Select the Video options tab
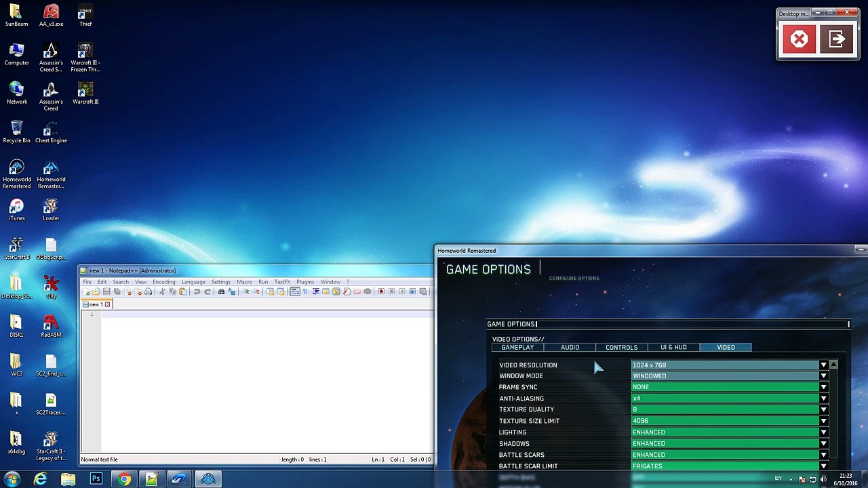This screenshot has width=868, height=488. [x=726, y=347]
